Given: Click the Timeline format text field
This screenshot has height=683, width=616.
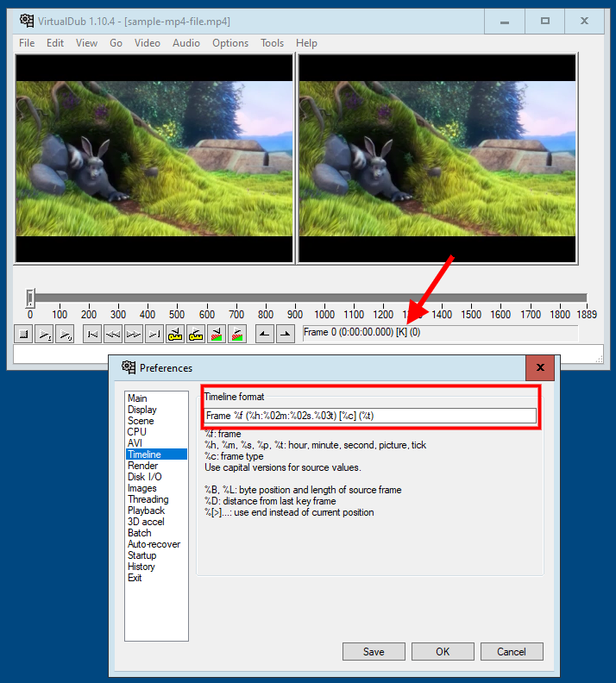Looking at the screenshot, I should click(371, 416).
